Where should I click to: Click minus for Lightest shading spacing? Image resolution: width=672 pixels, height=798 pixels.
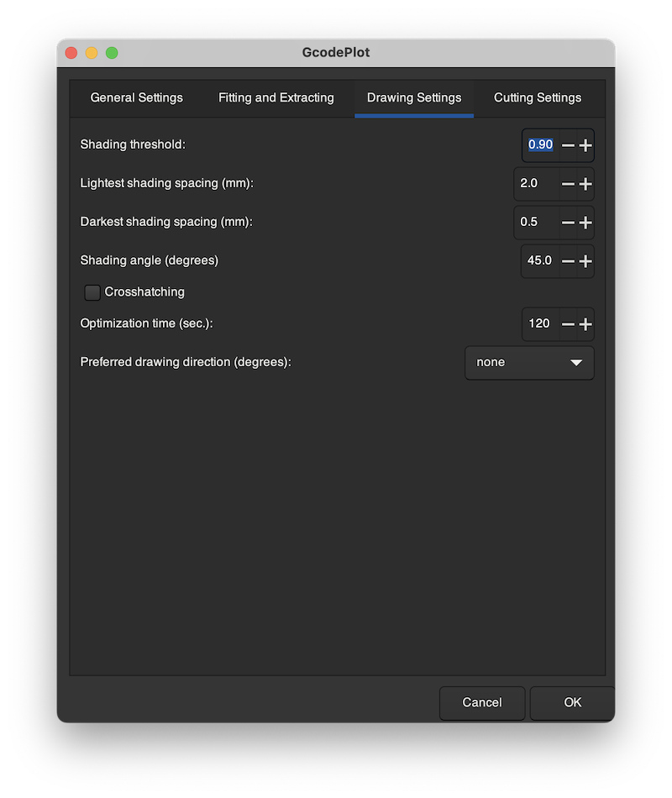tap(568, 184)
